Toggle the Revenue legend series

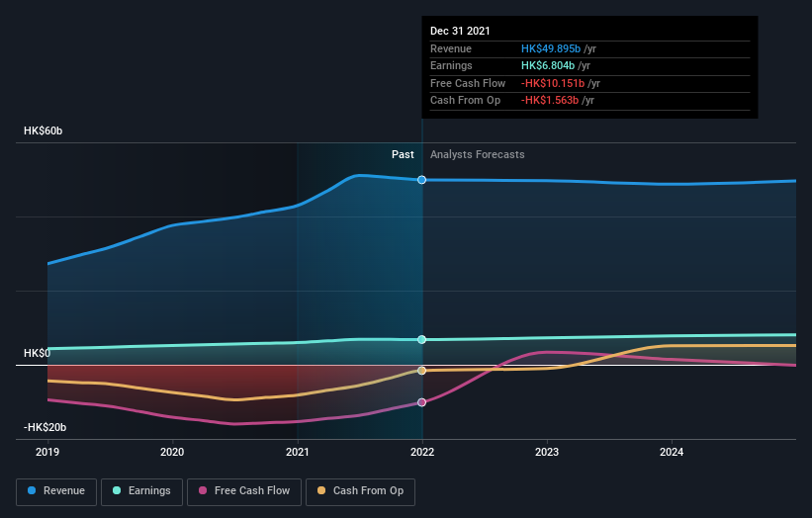pyautogui.click(x=56, y=491)
